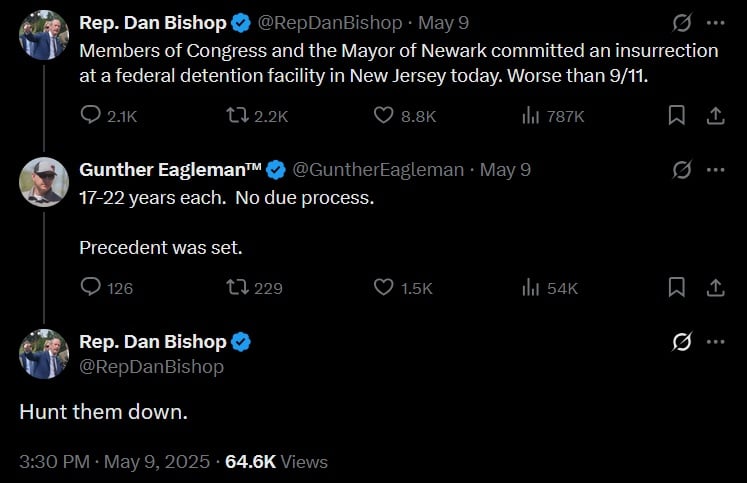This screenshot has width=747, height=483.
Task: Open the @GuntherEagleman profile handle
Action: coord(377,170)
